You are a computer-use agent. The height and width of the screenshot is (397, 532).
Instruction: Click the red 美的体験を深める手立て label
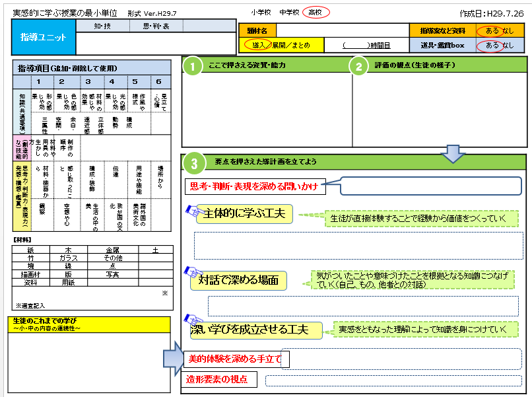click(x=236, y=359)
